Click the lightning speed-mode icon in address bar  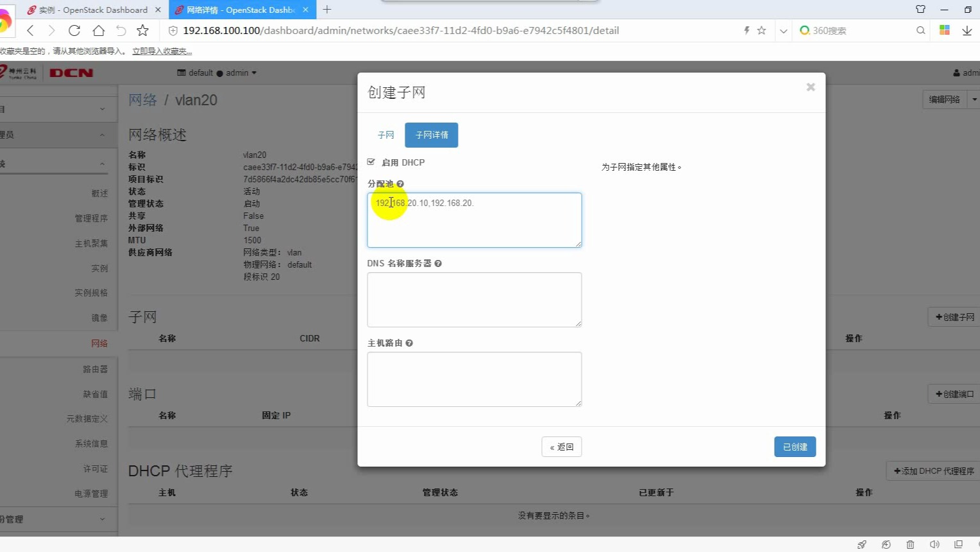[x=747, y=30]
